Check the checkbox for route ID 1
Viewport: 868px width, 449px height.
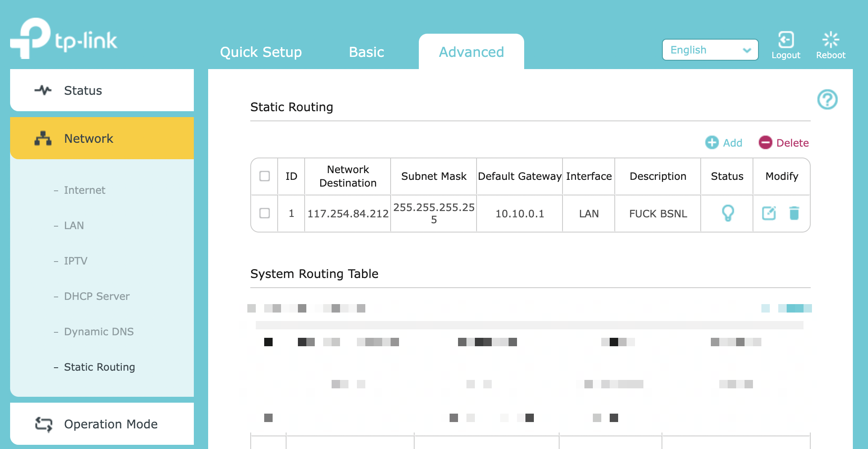tap(265, 213)
